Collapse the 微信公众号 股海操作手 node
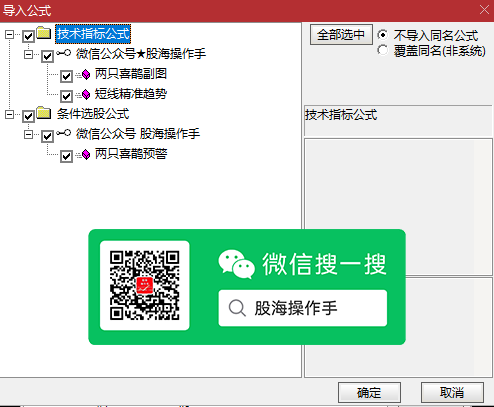The image size is (494, 407). click(28, 134)
